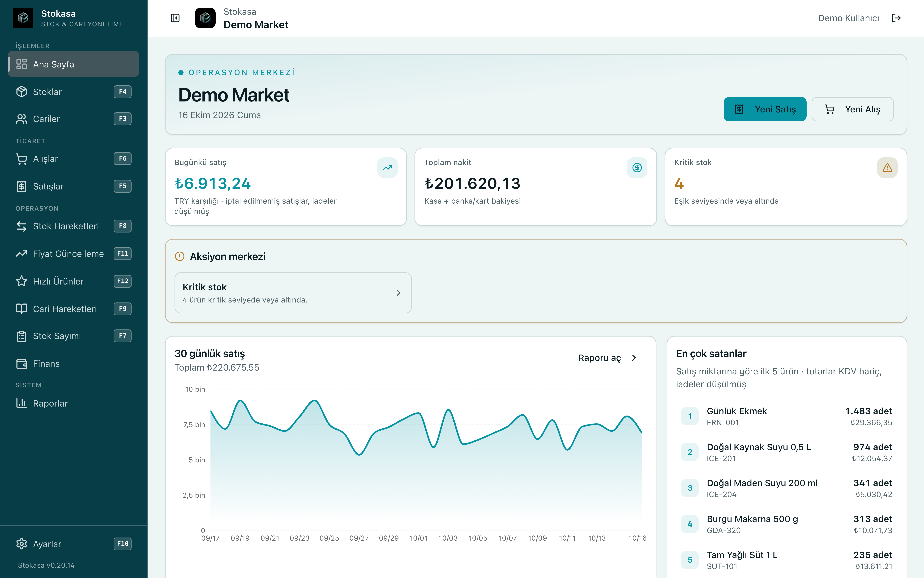Click the Yeni Alış button
Viewport: 924px width, 578px height.
(x=852, y=109)
